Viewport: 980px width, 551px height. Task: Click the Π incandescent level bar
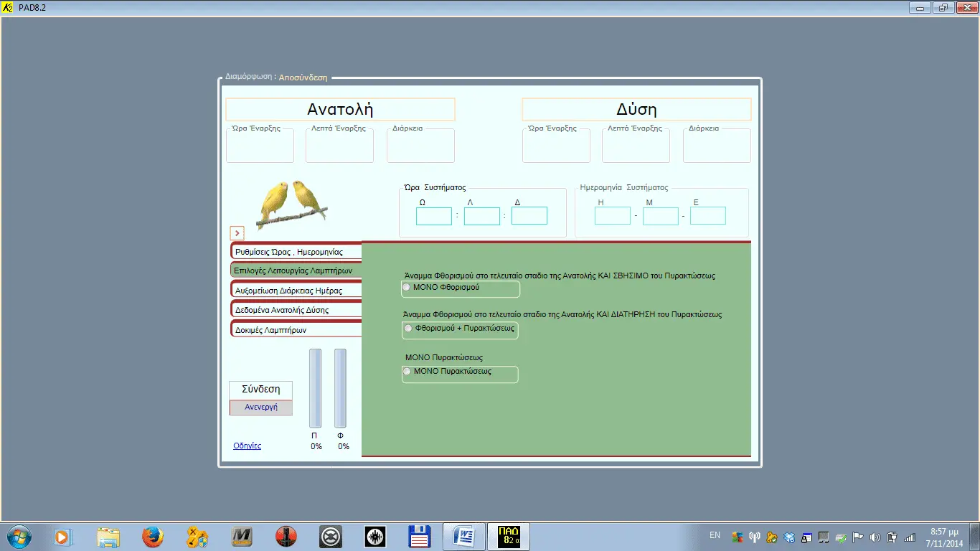[316, 388]
